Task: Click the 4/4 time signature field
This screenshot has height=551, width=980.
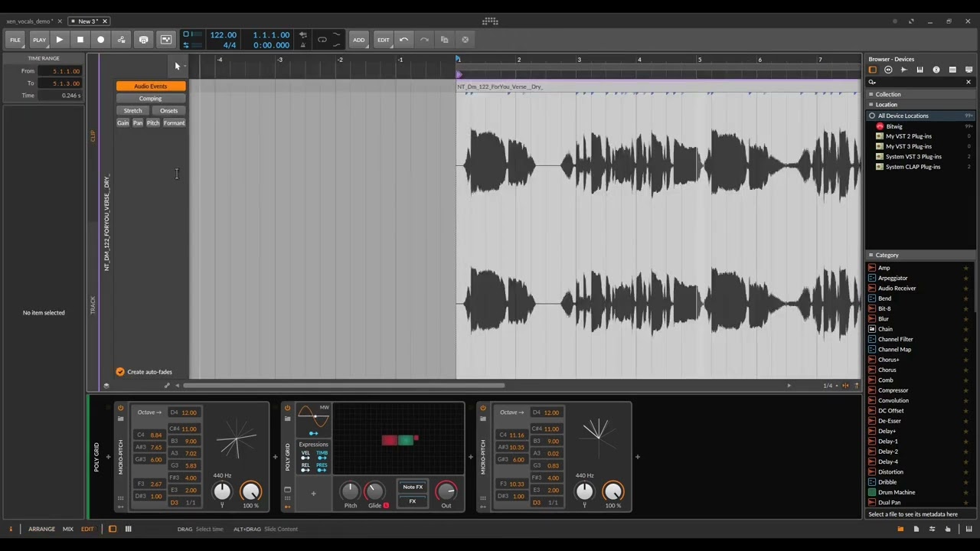Action: [x=230, y=45]
